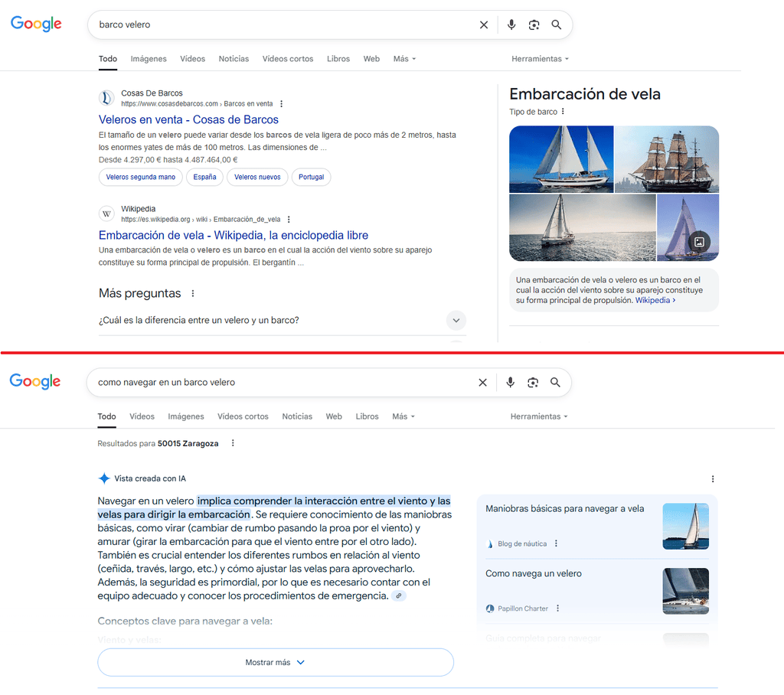The image size is (784, 695).
Task: Open white two-masted sailboat photo in knowledge panel
Action: [561, 159]
